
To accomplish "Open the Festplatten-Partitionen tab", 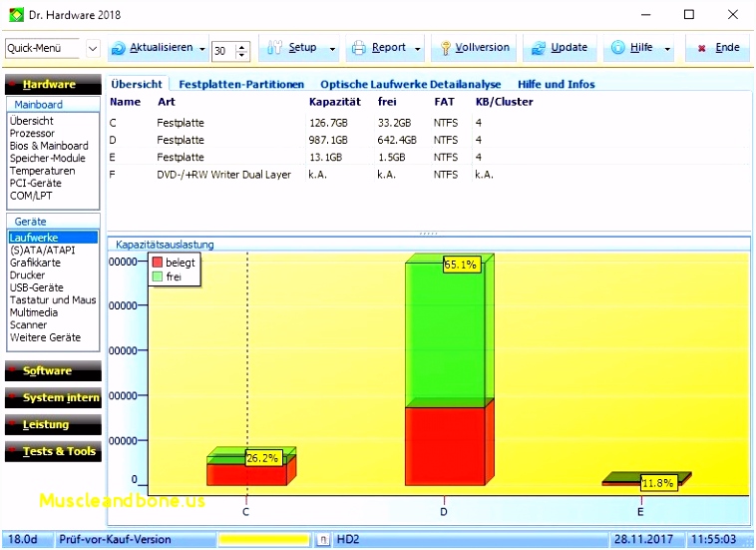I will pos(241,85).
